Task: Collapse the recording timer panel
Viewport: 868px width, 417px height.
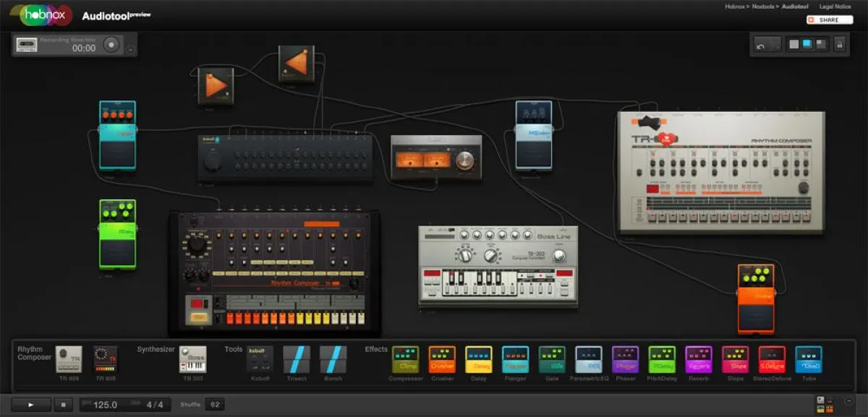Action: point(130,50)
